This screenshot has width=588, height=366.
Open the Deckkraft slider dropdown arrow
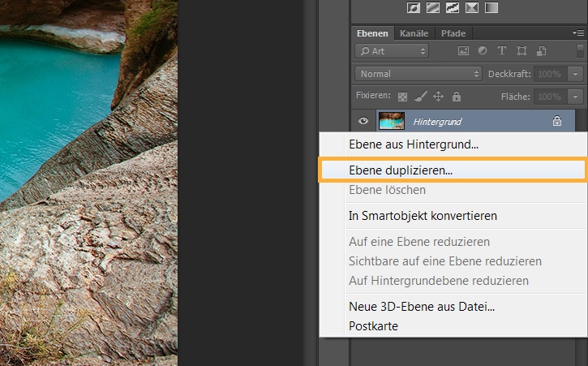pos(575,74)
